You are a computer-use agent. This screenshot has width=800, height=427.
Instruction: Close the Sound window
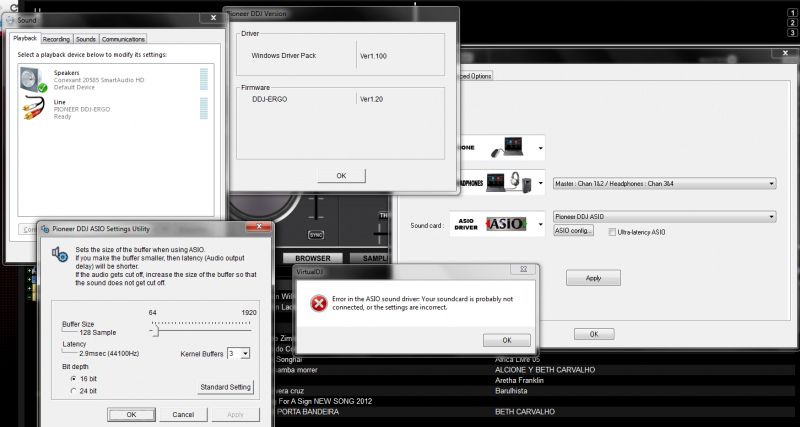(x=213, y=18)
